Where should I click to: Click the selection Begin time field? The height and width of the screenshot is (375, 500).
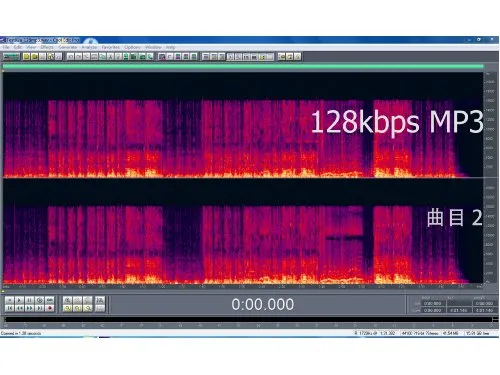pyautogui.click(x=433, y=303)
